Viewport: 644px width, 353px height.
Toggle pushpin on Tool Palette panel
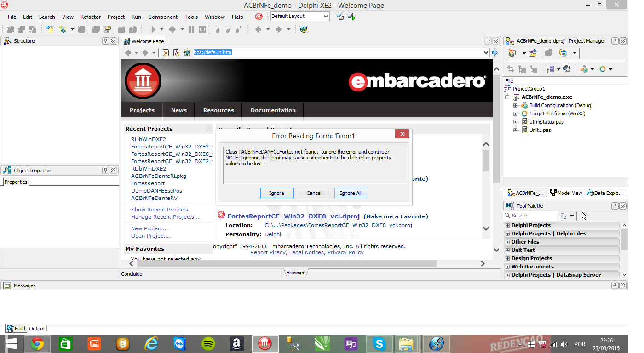[x=615, y=206]
